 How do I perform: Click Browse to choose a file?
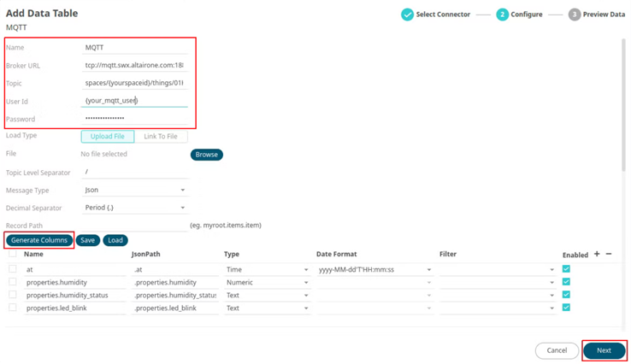206,155
